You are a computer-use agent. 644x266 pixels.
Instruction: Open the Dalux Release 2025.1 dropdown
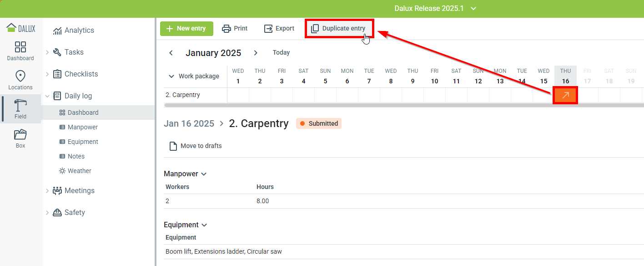tap(473, 9)
